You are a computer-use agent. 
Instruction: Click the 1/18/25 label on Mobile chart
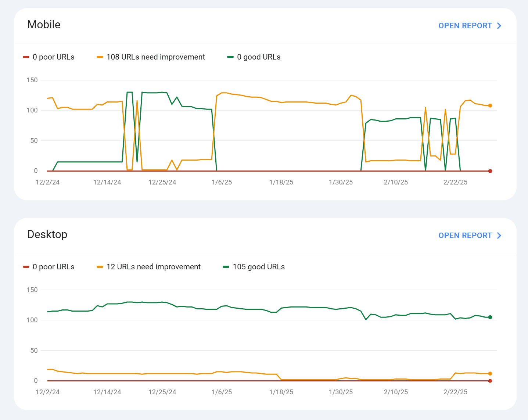(x=281, y=182)
